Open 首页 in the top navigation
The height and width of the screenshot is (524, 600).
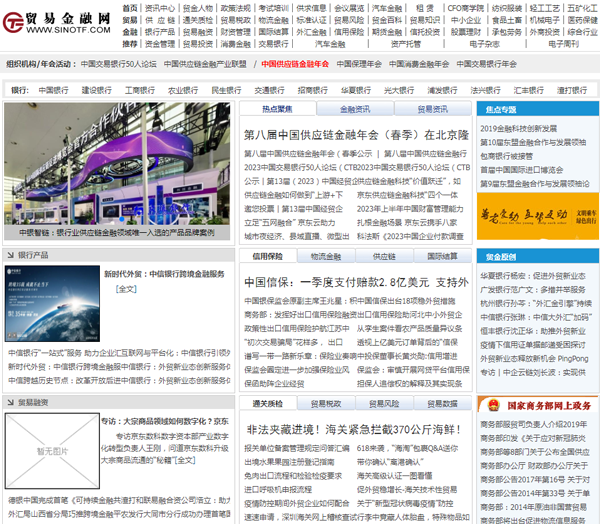point(130,8)
